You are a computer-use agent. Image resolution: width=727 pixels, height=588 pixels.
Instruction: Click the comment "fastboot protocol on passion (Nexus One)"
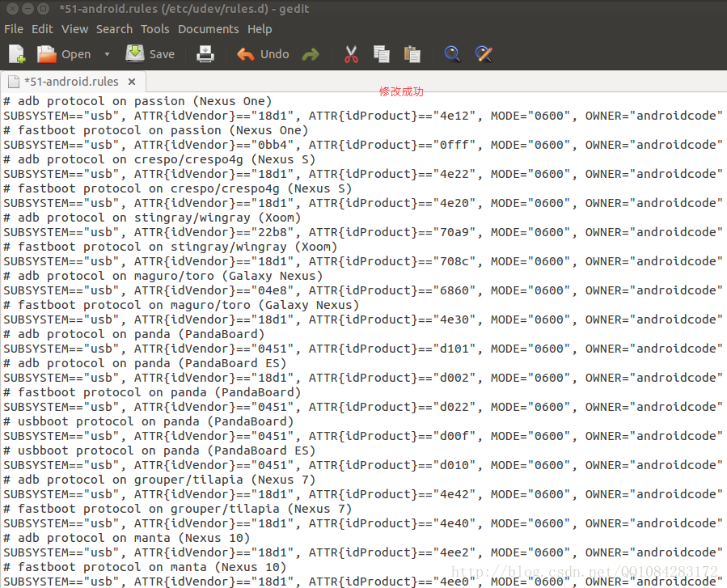click(163, 130)
